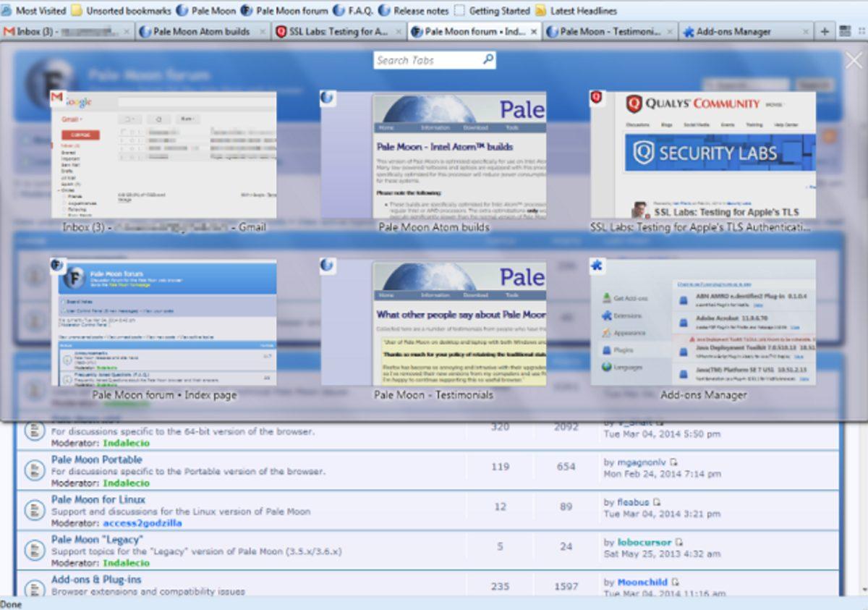Select the Pale Moon Atom builds thumbnail
Screen dimensions: 868x610
pos(434,155)
